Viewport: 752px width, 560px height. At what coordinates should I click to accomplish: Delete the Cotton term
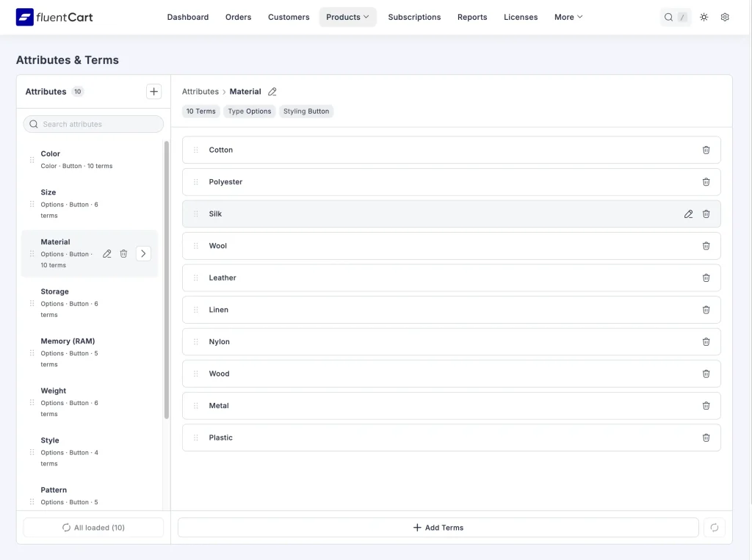pos(706,150)
